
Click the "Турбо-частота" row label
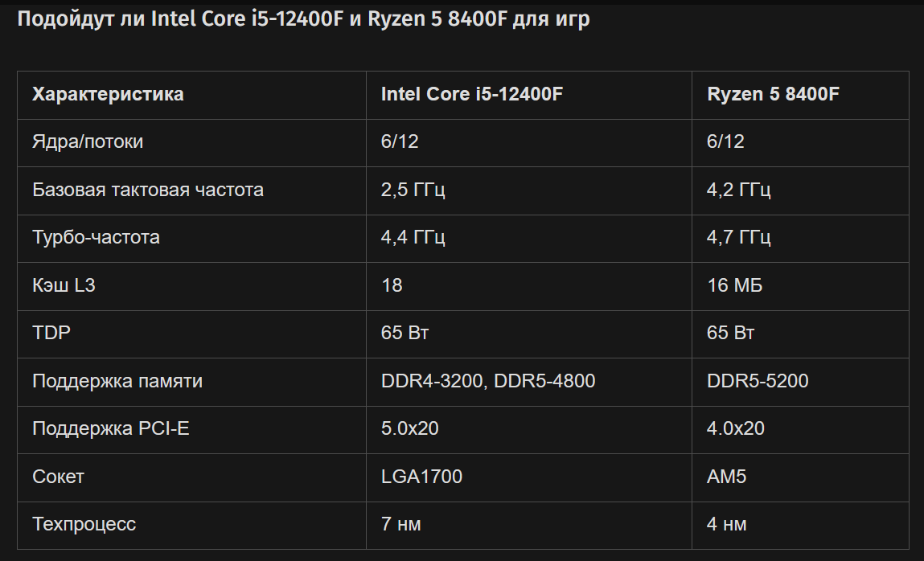[x=96, y=238]
